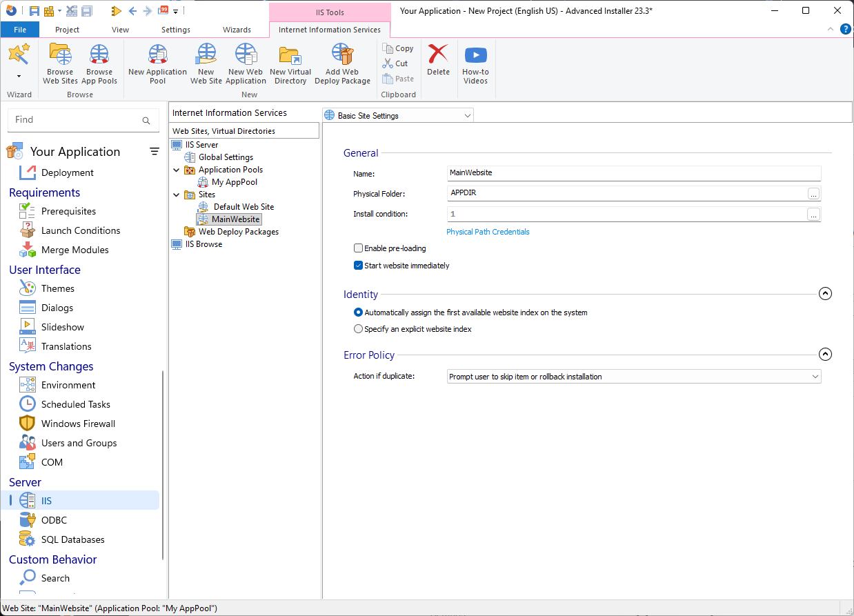Click Add Web Deploy Package
The image size is (854, 616).
coord(342,63)
